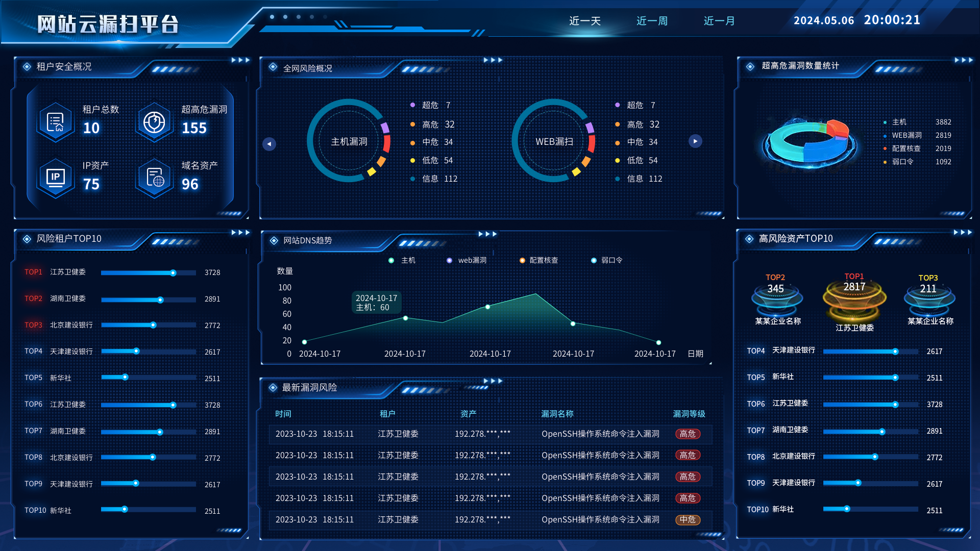This screenshot has height=551, width=980.
Task: Expand the 租户安全概况 panel arrows
Action: (x=240, y=60)
